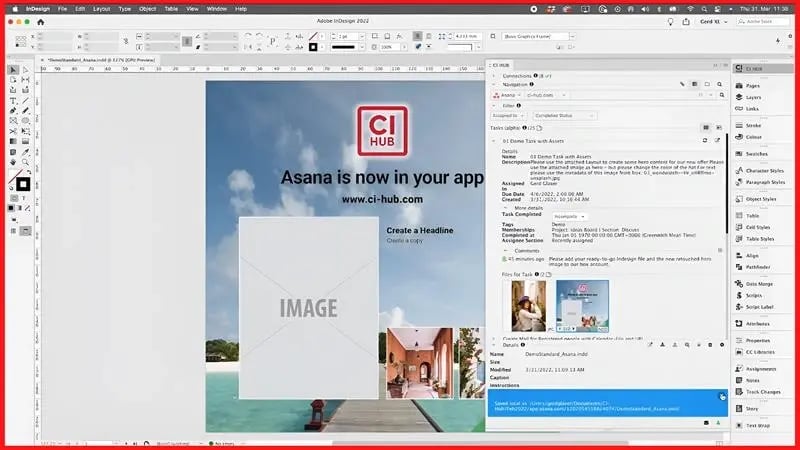The image size is (800, 450).
Task: Select the Eyedropper tool
Action: 26,152
